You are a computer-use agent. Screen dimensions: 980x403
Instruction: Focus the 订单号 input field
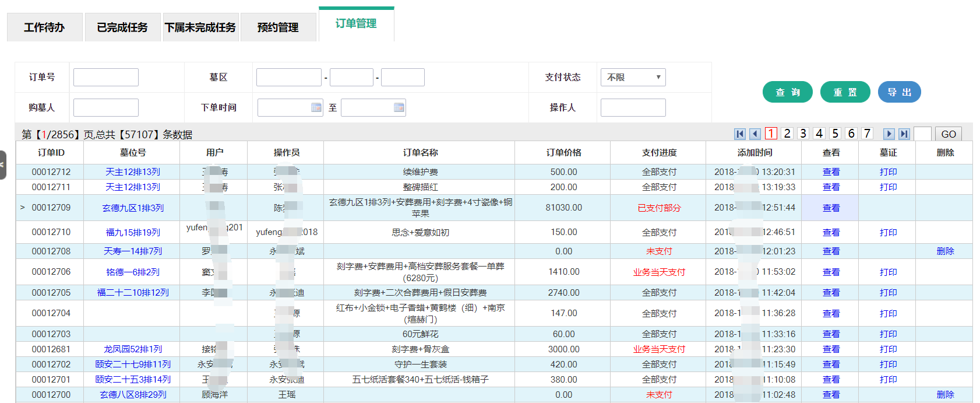point(106,78)
